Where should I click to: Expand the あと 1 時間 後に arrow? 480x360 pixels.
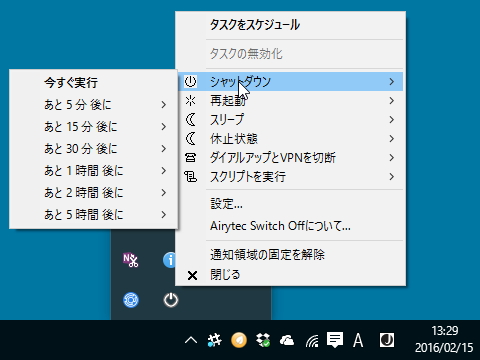tap(164, 171)
